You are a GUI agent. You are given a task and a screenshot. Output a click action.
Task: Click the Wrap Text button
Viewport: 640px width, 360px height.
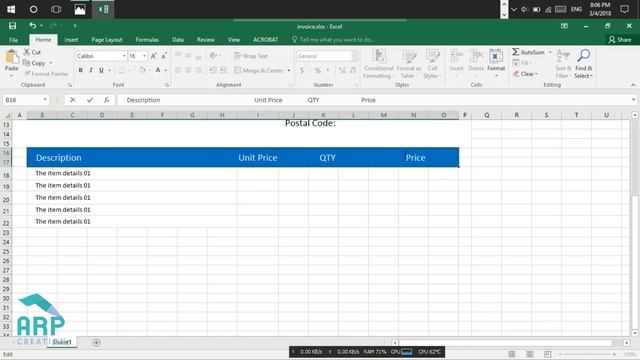(x=251, y=56)
